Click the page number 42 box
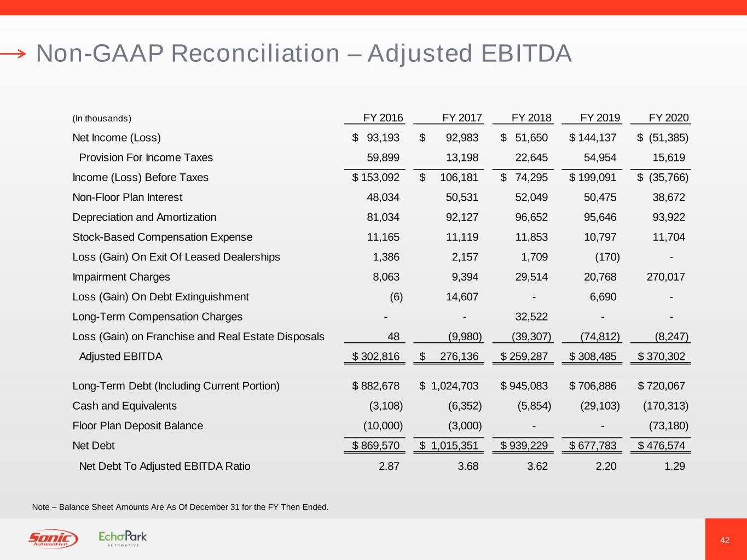This screenshot has height=560, width=747. (x=725, y=540)
